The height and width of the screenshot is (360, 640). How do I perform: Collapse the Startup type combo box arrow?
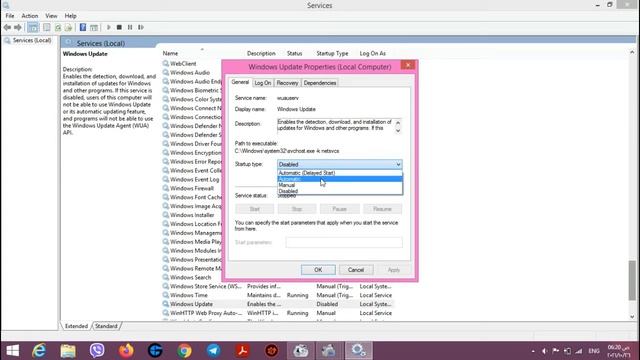click(398, 164)
